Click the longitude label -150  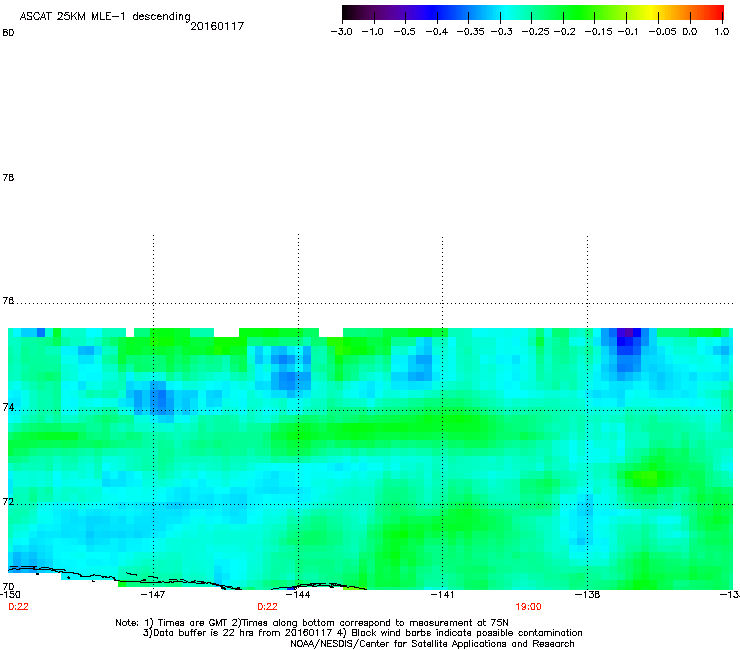pos(10,594)
